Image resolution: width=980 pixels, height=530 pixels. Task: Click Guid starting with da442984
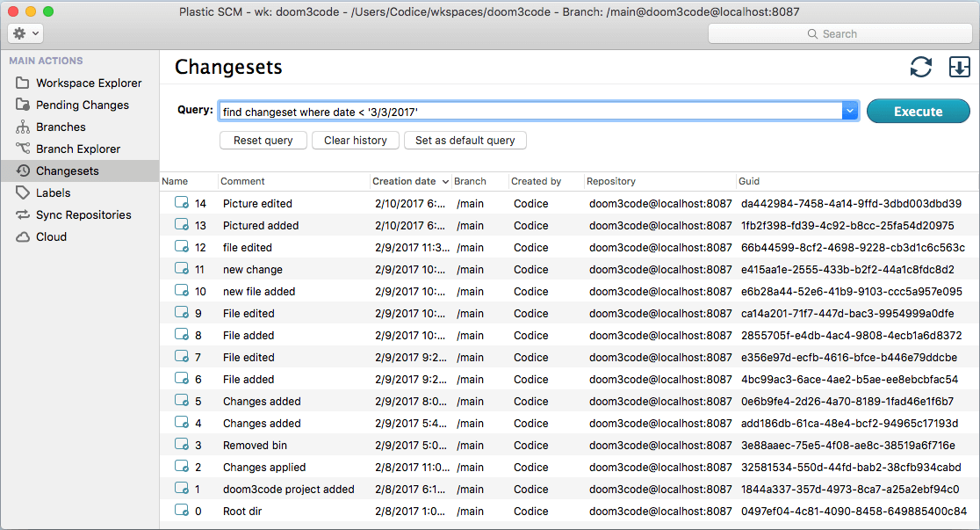pos(851,203)
